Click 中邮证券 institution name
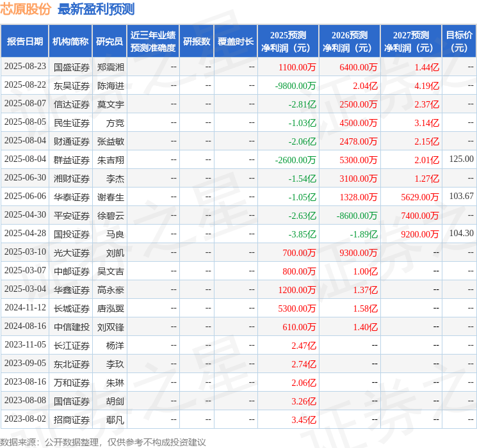Image resolution: width=477 pixels, height=448 pixels. 72,271
